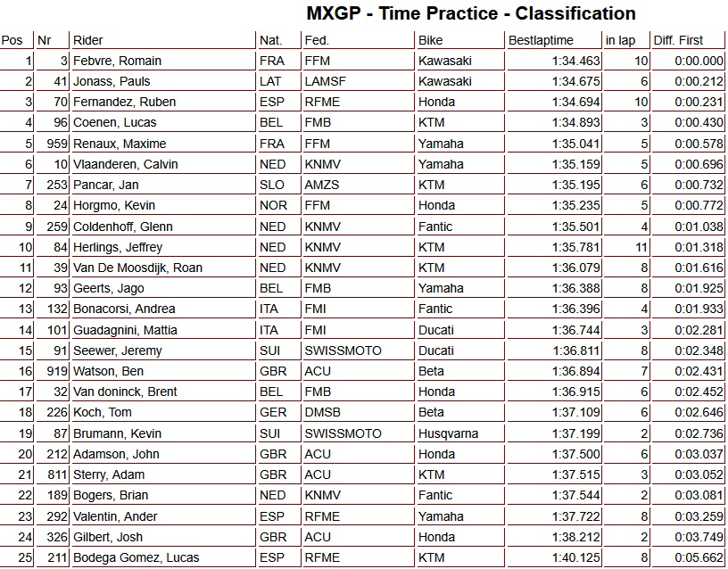Click the Bike column header
Image resolution: width=728 pixels, height=569 pixels.
(x=430, y=40)
